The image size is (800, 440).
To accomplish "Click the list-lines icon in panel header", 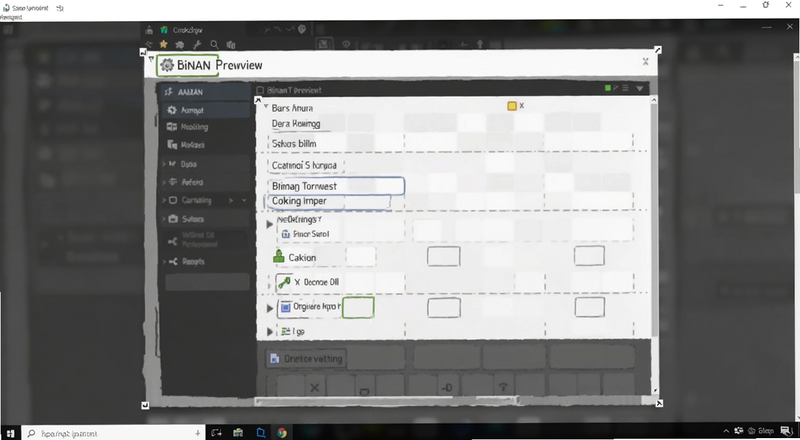I will click(x=625, y=88).
